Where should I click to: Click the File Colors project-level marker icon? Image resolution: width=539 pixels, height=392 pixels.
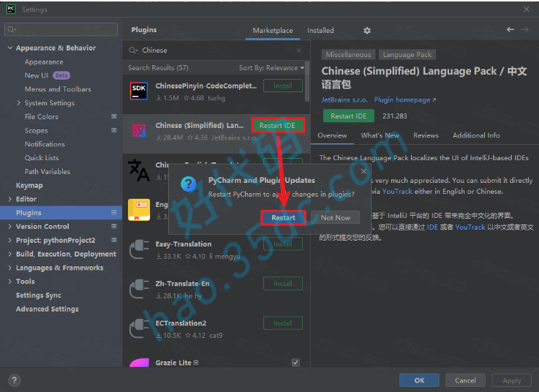point(114,116)
